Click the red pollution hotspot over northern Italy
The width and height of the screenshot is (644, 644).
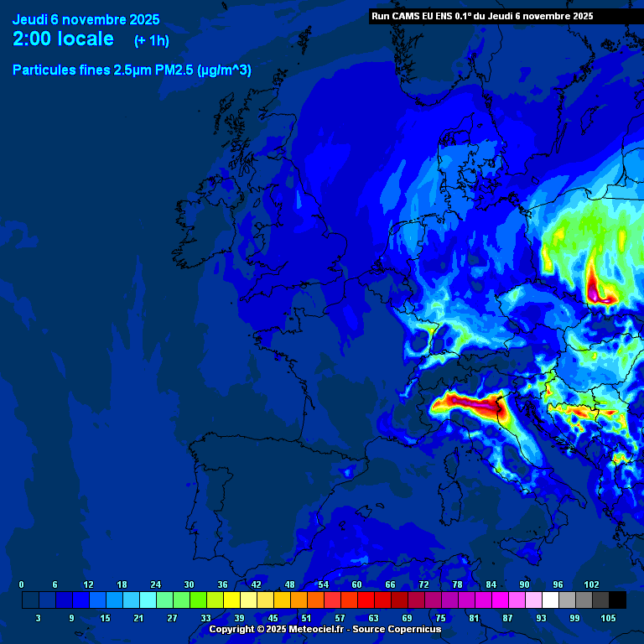(465, 405)
